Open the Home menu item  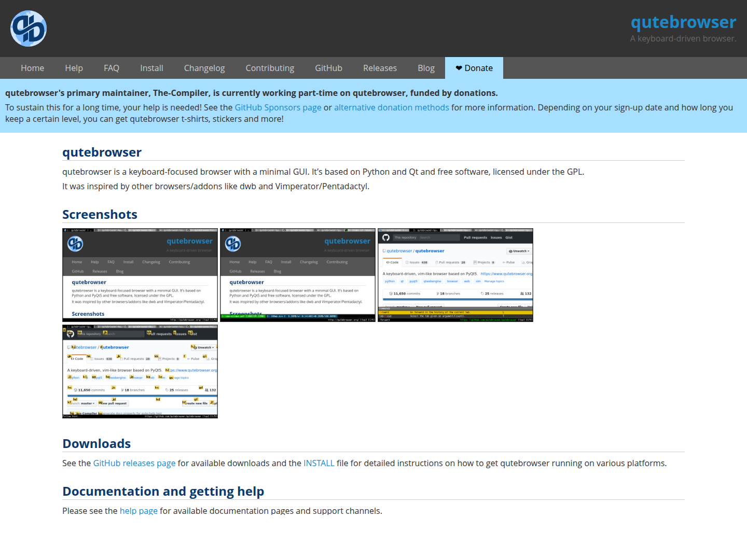32,68
